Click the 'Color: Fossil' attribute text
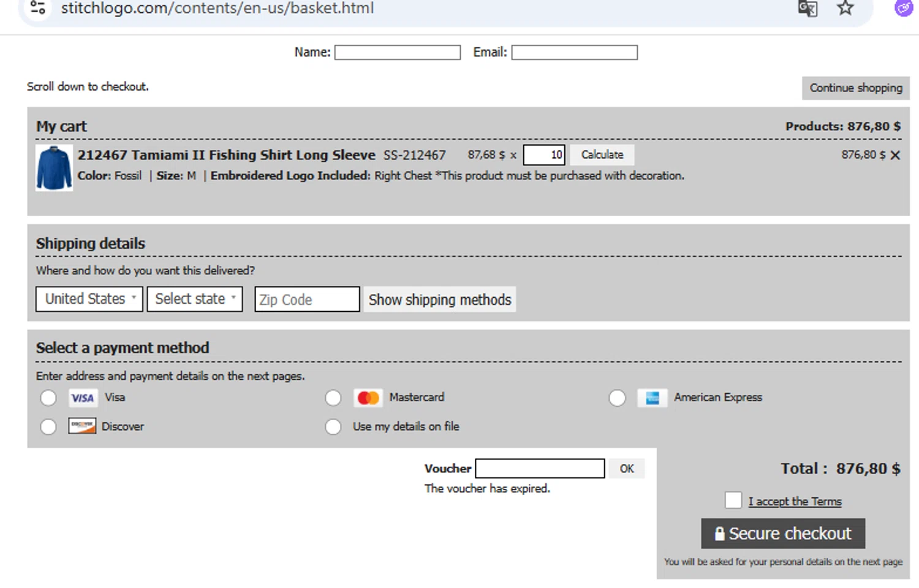919x588 pixels. (110, 176)
